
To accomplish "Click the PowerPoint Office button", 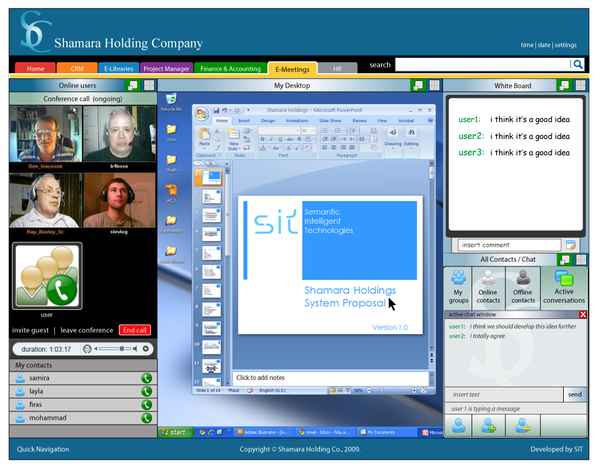I will (x=202, y=114).
